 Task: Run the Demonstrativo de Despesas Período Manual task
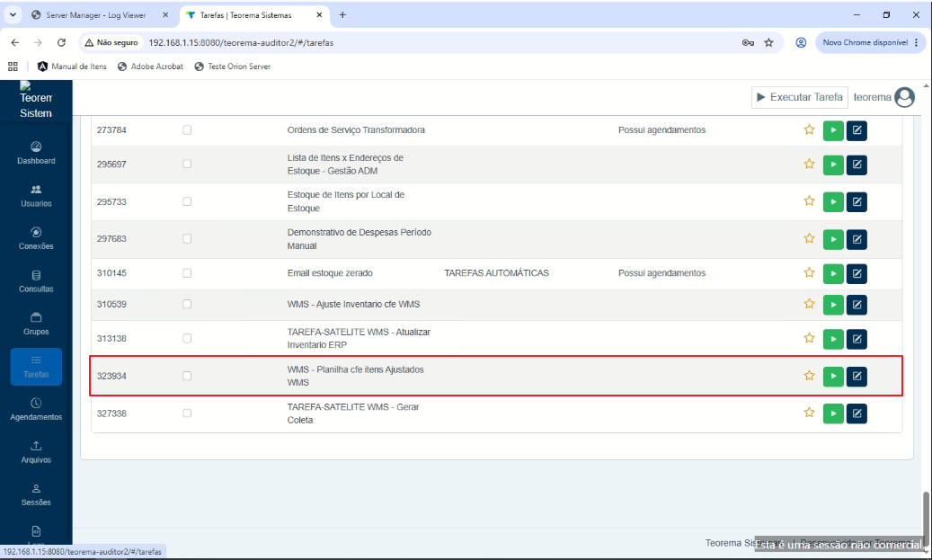833,239
